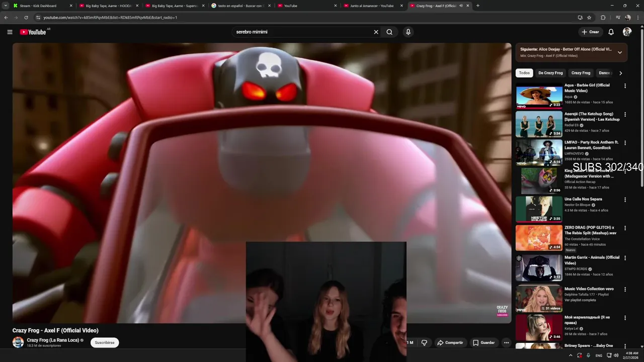Click the Crear button
The image size is (644, 362).
point(590,32)
